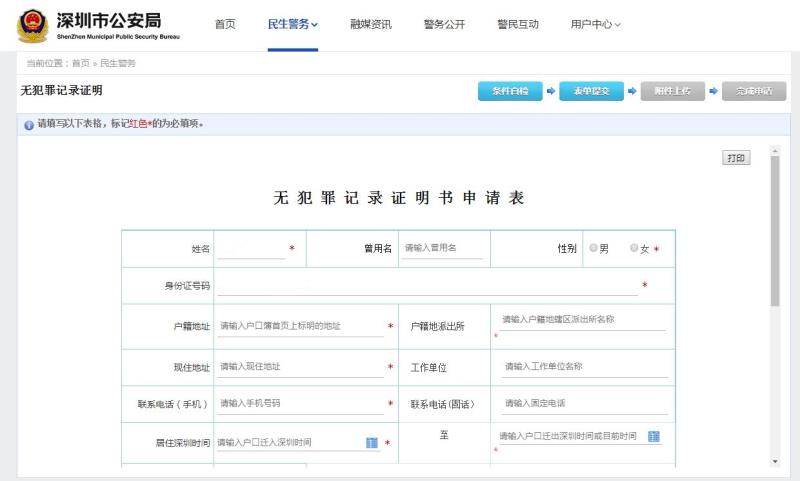Open 融媒资讯 navigation item
This screenshot has width=800, height=481.
(371, 24)
